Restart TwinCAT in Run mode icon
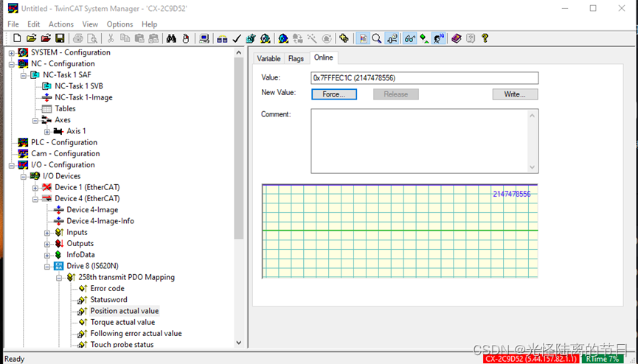The height and width of the screenshot is (364, 638). point(266,38)
